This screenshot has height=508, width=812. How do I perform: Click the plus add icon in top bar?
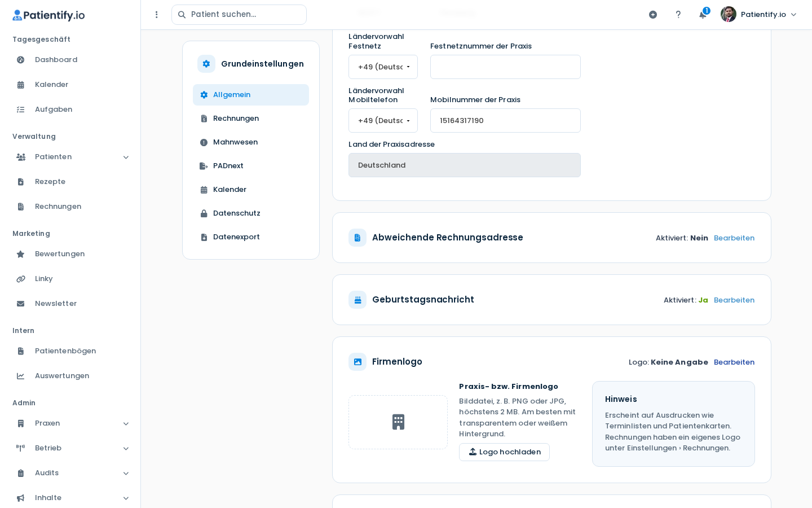click(x=653, y=15)
